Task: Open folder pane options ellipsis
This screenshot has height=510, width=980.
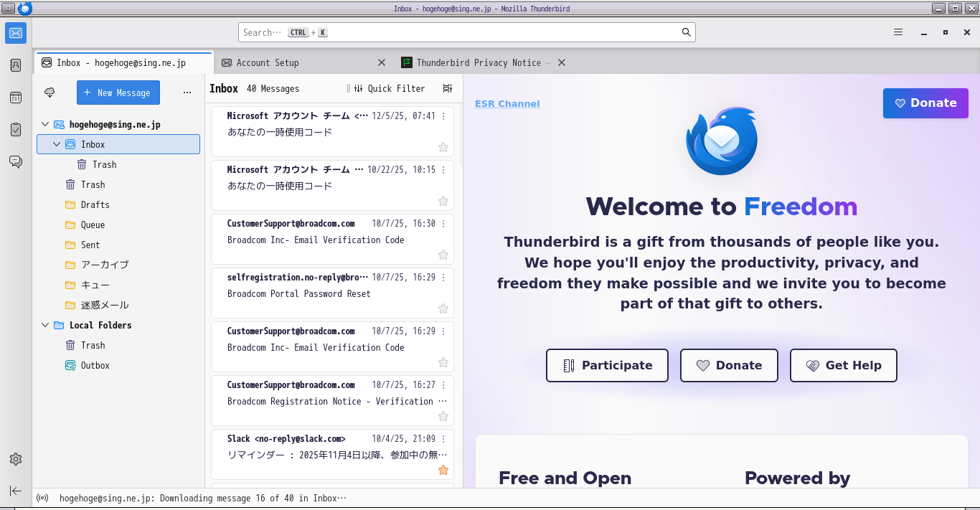Action: click(x=187, y=93)
